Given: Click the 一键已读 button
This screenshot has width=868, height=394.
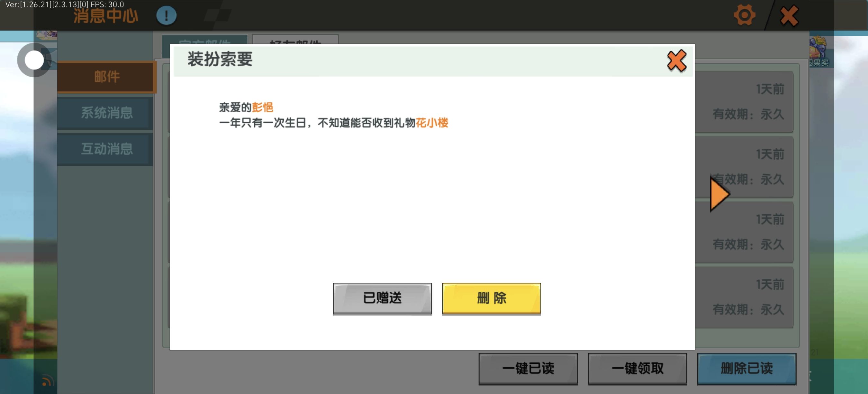Looking at the screenshot, I should tap(528, 368).
